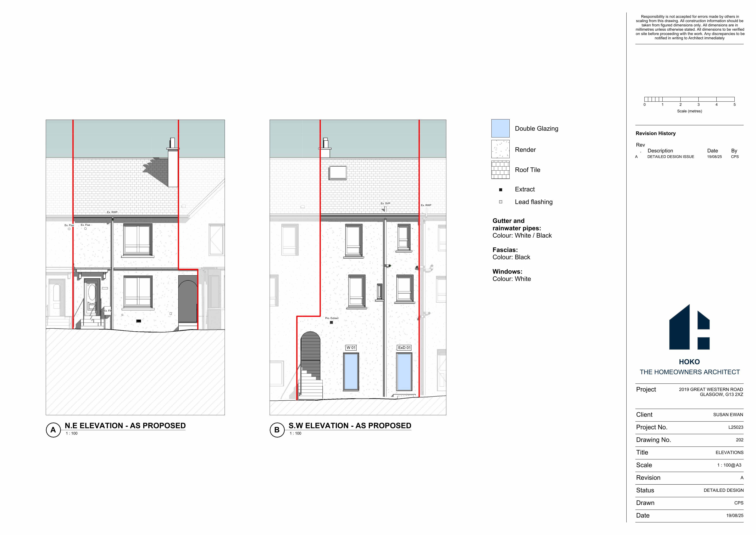Select the circled view tag B
Screen dimensions: 756x535
click(277, 430)
